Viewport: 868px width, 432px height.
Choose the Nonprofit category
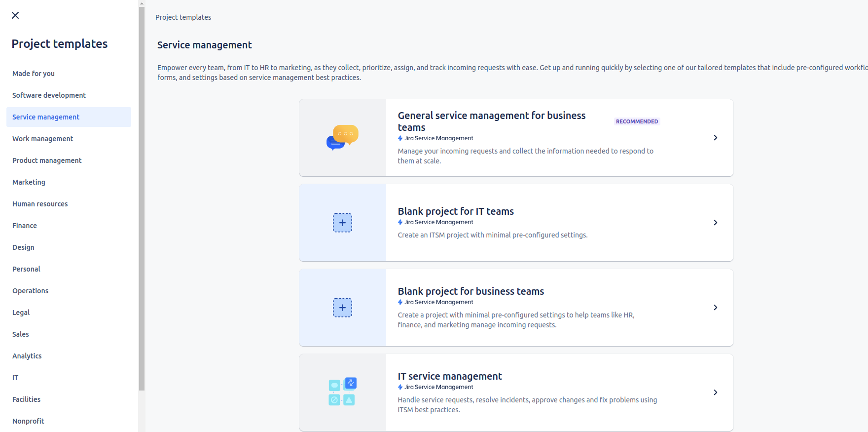pyautogui.click(x=28, y=421)
